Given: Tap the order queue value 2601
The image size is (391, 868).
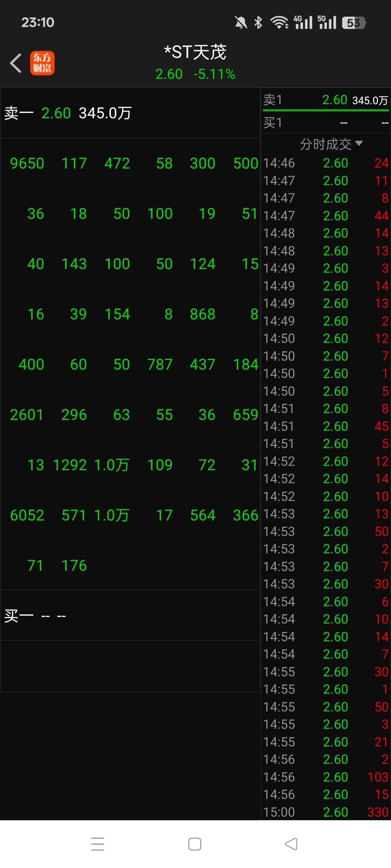Looking at the screenshot, I should (27, 415).
